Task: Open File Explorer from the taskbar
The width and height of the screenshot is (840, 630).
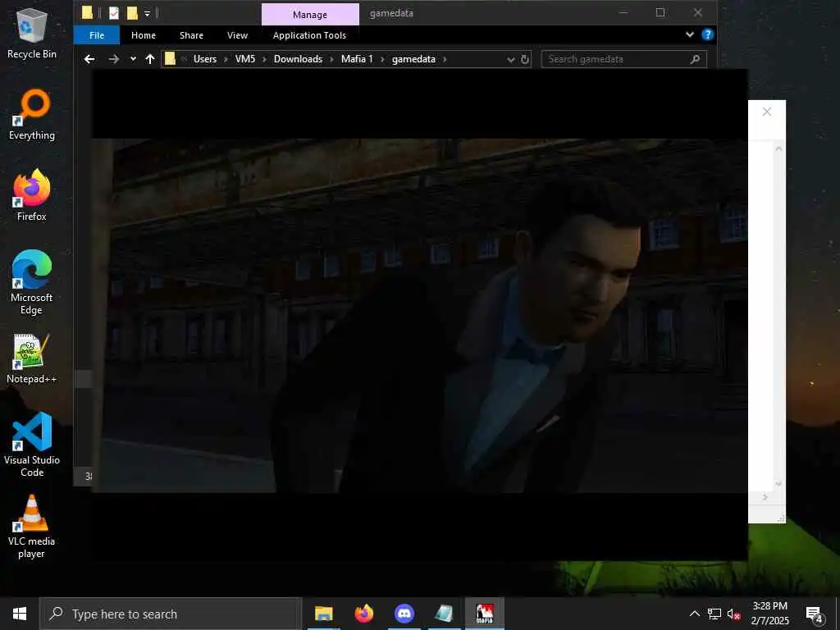Action: 323,614
